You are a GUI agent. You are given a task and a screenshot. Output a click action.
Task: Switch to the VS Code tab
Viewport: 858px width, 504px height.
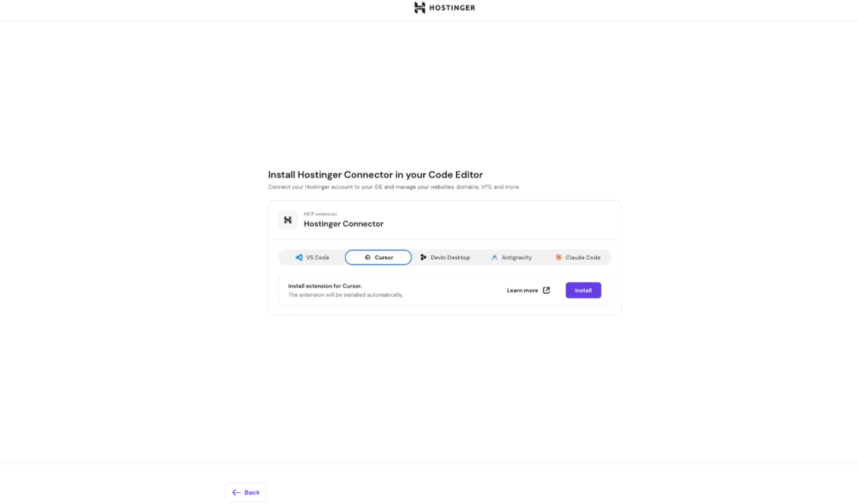pyautogui.click(x=312, y=257)
